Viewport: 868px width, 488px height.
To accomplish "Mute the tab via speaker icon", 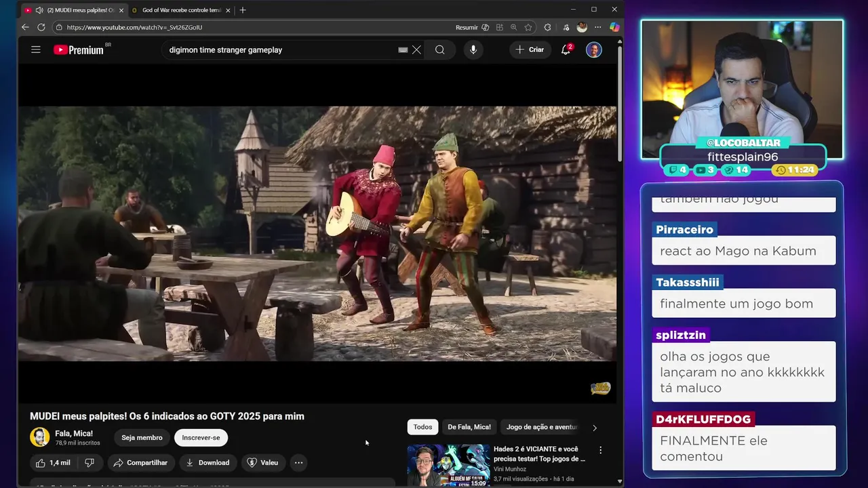I will (x=39, y=10).
